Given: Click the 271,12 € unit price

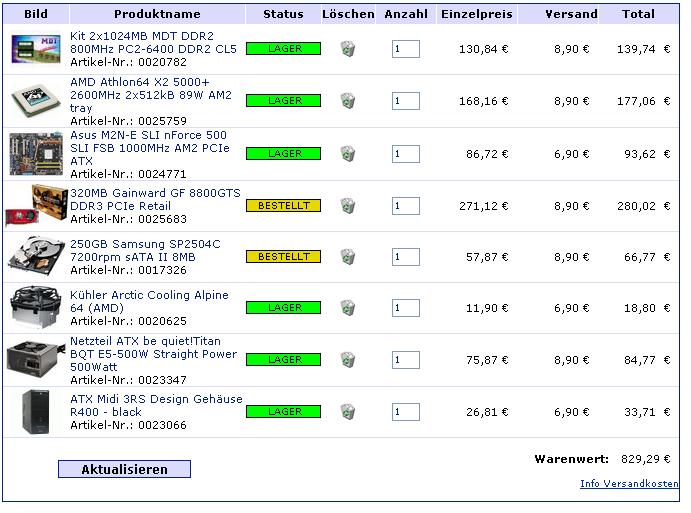Looking at the screenshot, I should [x=483, y=206].
